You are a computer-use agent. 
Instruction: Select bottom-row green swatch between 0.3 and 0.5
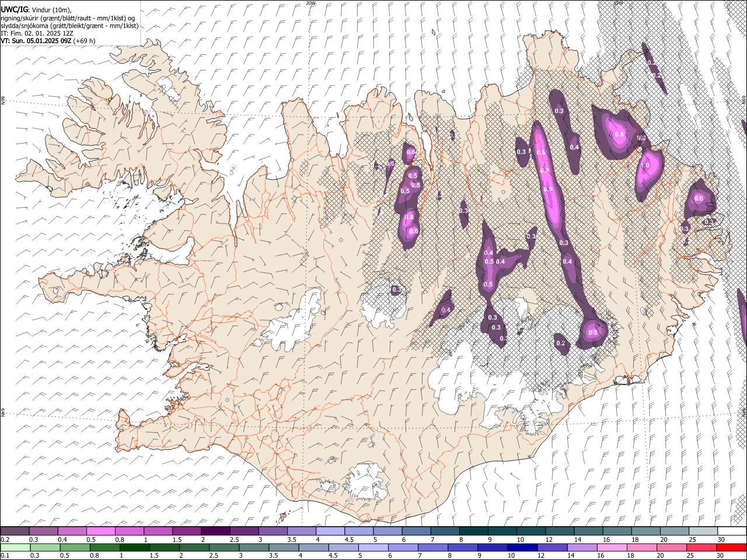(x=44, y=547)
